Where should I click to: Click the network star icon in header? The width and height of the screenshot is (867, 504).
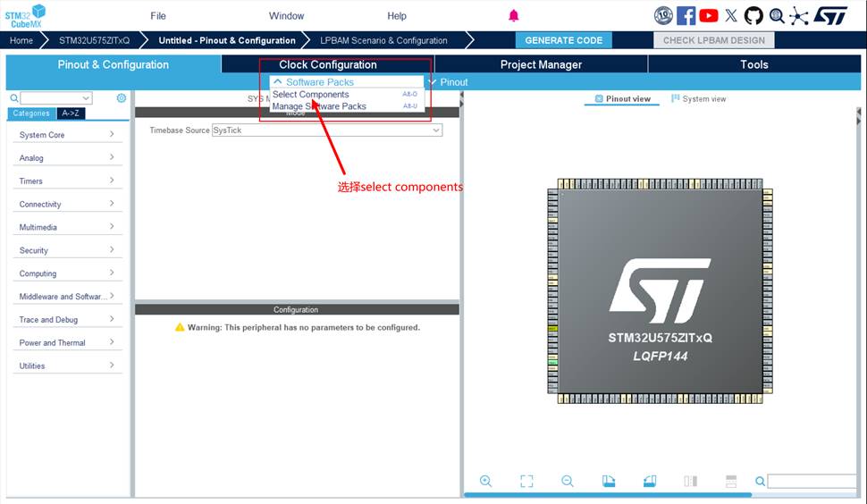(x=798, y=15)
